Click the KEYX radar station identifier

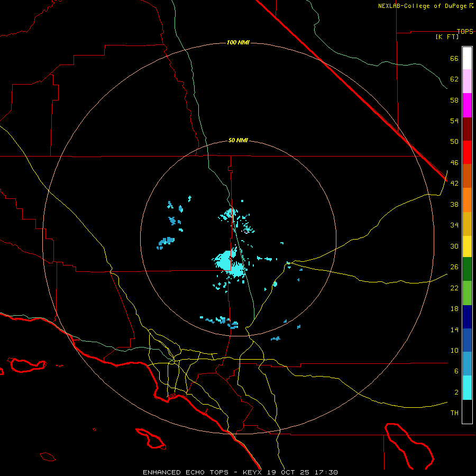(x=252, y=472)
